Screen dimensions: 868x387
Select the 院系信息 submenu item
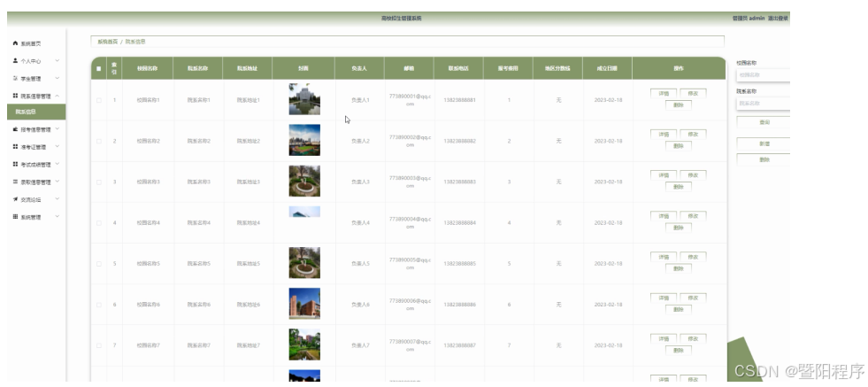coord(36,112)
